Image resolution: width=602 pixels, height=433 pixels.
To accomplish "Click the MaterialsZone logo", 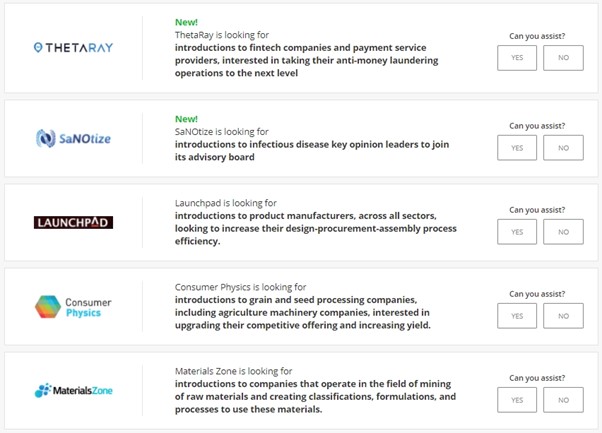I will [x=73, y=390].
